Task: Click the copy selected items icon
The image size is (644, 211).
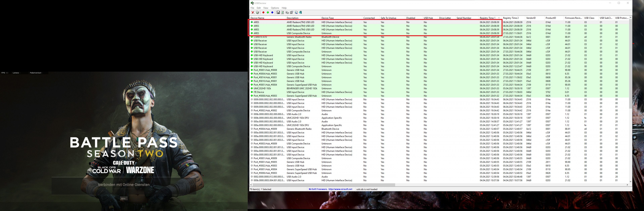Action: point(287,13)
